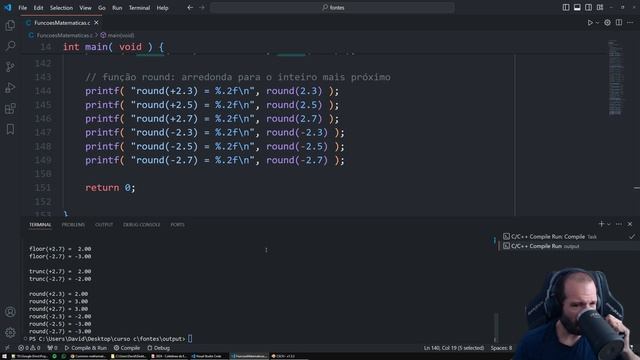
Task: Click the 'Spaces: 8' indentation status
Action: pos(501,348)
